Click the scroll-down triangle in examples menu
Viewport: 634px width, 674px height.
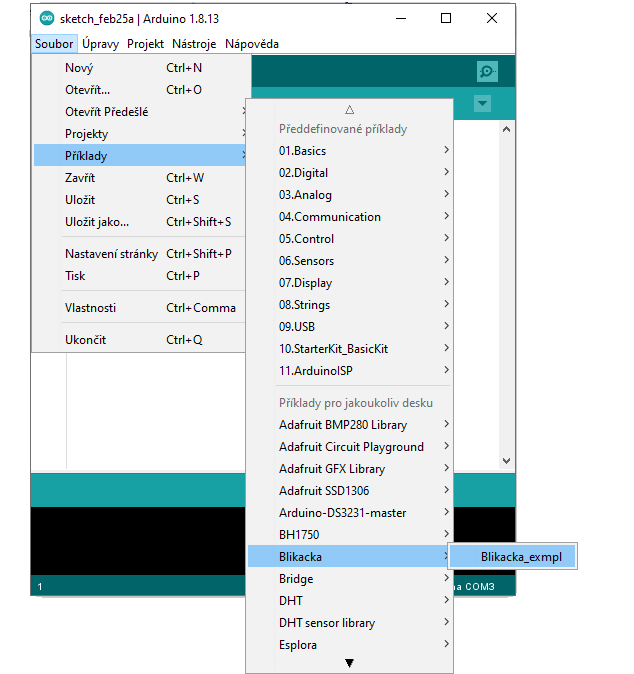[x=349, y=663]
